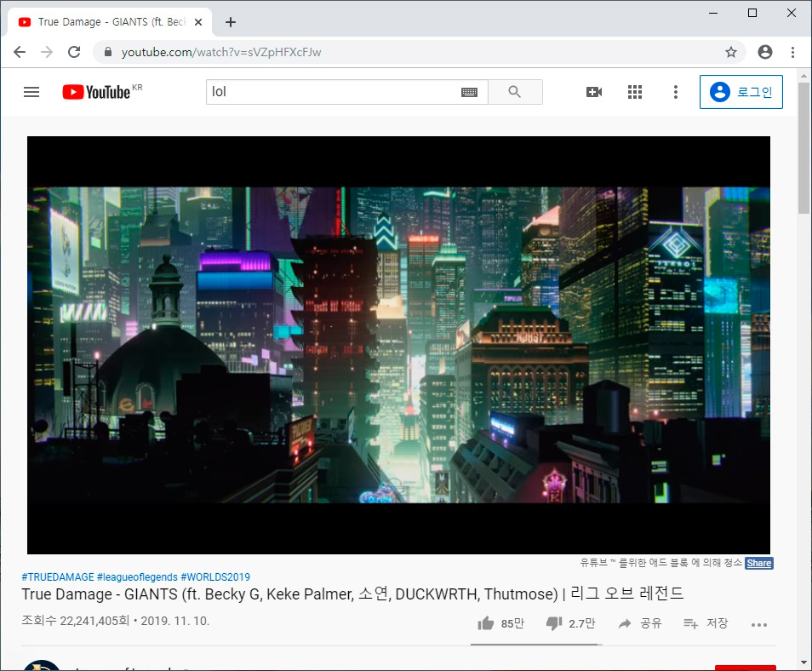The height and width of the screenshot is (671, 812).
Task: View site security lock info
Action: (x=108, y=52)
